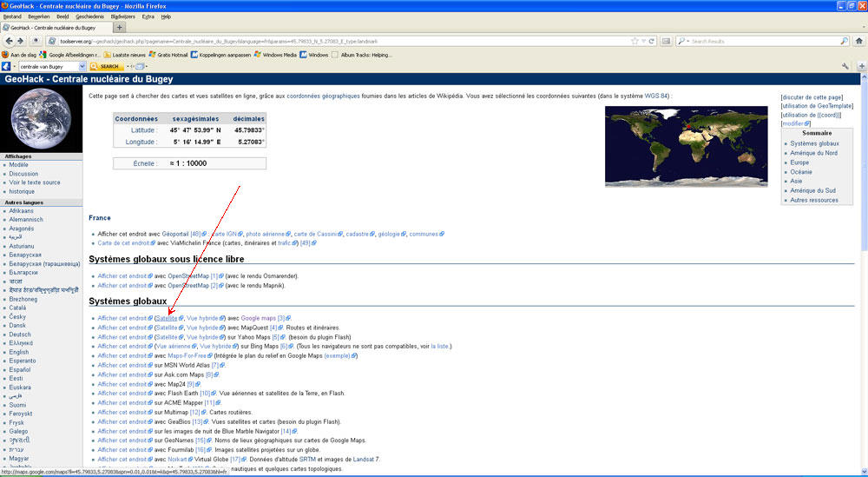Click the search magnifier on the right of the search box
The image size is (868, 477).
(845, 41)
